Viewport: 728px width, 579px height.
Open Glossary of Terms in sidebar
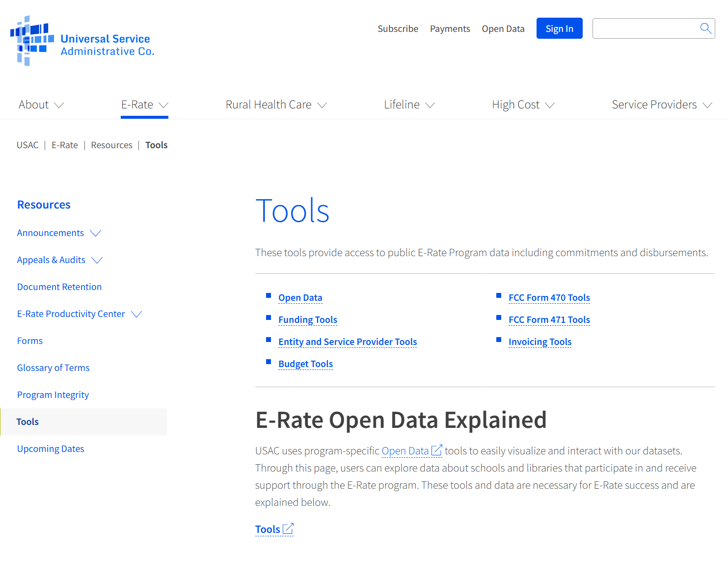point(54,368)
